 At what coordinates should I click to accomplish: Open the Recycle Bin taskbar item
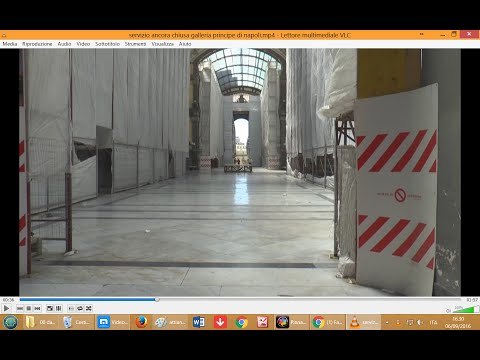click(x=77, y=322)
